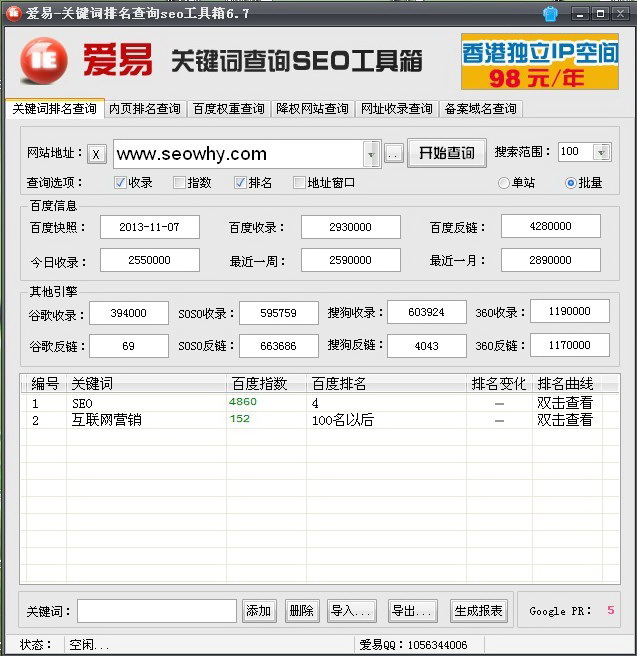
Task: Open the 百度权重查询 tab
Action: [x=228, y=109]
